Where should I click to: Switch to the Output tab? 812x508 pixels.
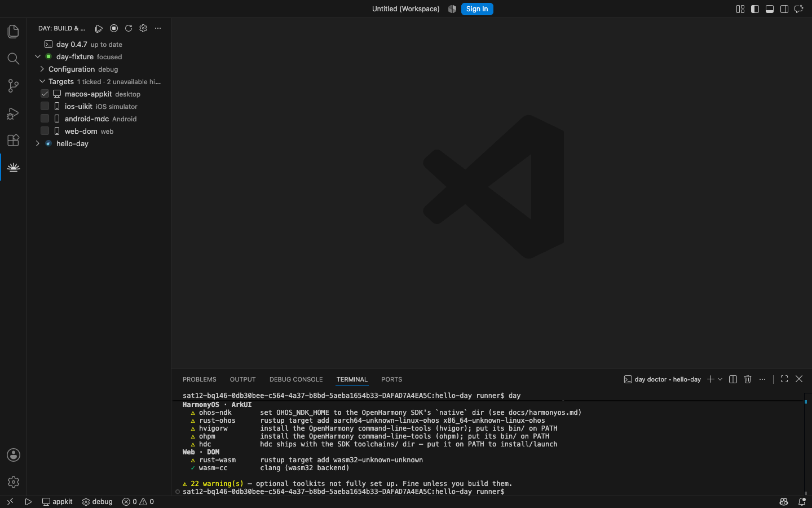[243, 379]
